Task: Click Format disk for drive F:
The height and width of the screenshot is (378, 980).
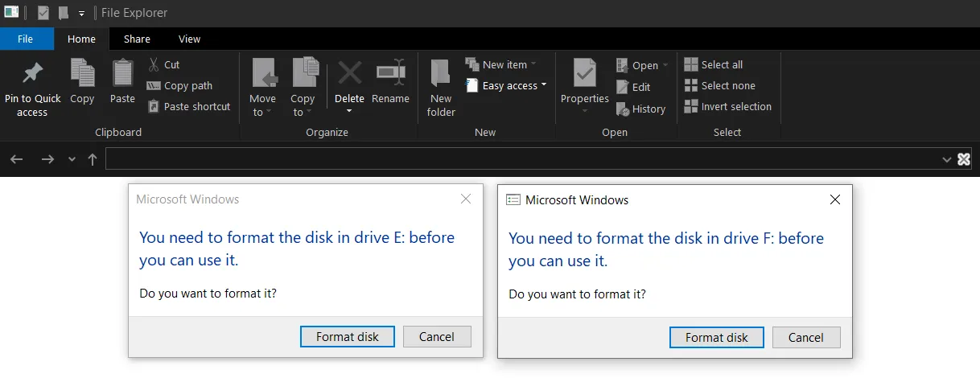Action: point(716,338)
